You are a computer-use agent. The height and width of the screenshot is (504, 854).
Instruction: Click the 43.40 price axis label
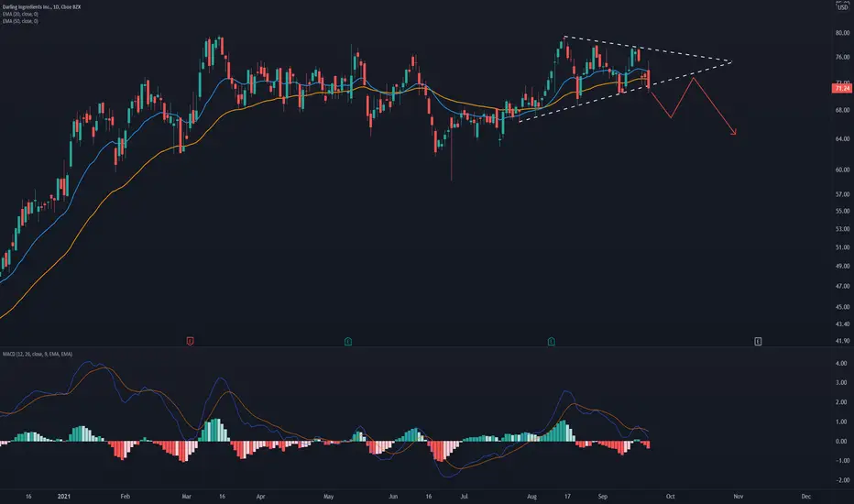pyautogui.click(x=843, y=324)
